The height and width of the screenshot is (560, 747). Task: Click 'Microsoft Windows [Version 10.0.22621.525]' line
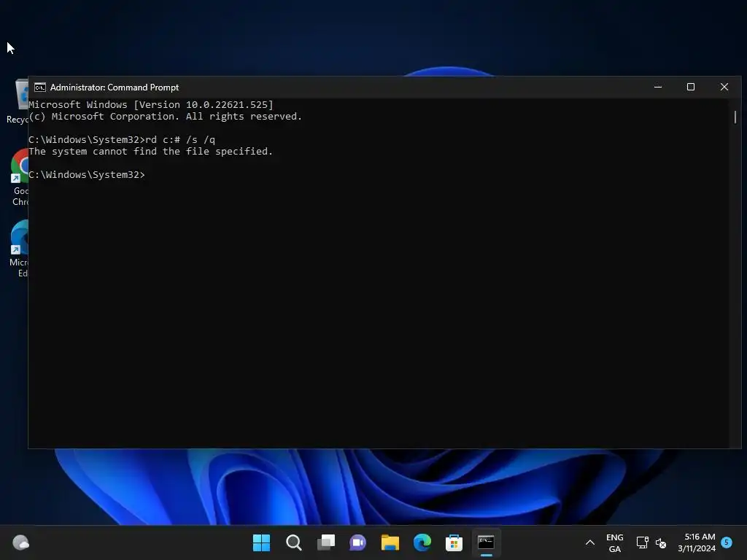coord(151,105)
